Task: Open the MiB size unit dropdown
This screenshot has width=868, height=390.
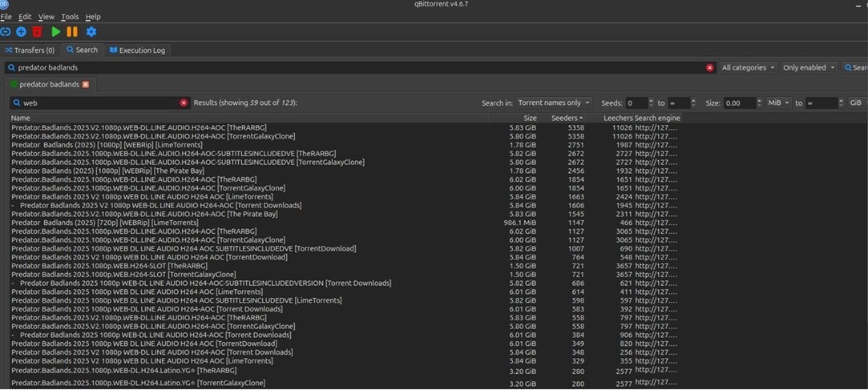Action: coord(778,103)
